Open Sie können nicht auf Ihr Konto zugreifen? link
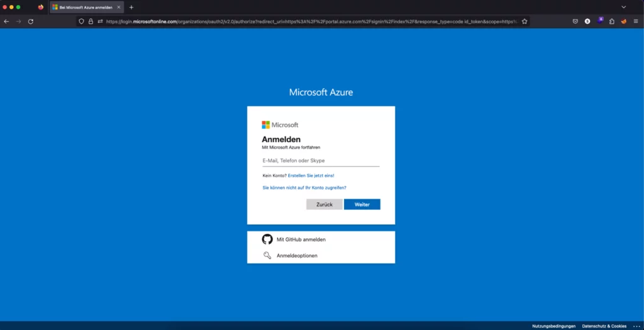Image resolution: width=644 pixels, height=330 pixels. 304,188
